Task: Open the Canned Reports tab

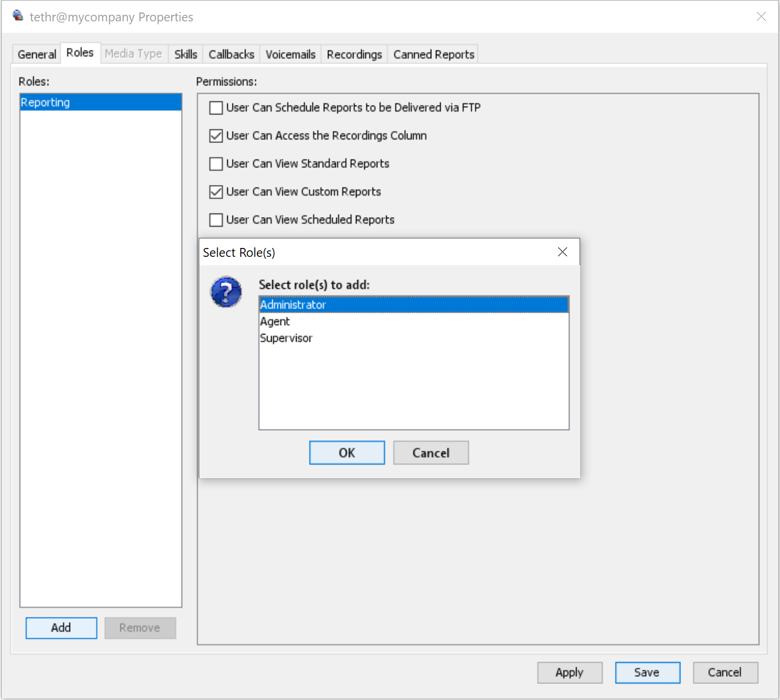Action: [434, 55]
